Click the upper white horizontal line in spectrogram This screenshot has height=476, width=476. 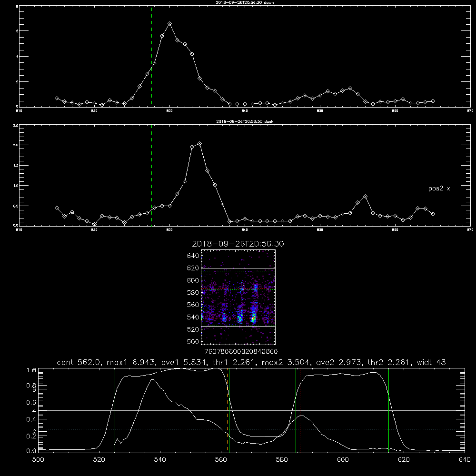[238, 268]
